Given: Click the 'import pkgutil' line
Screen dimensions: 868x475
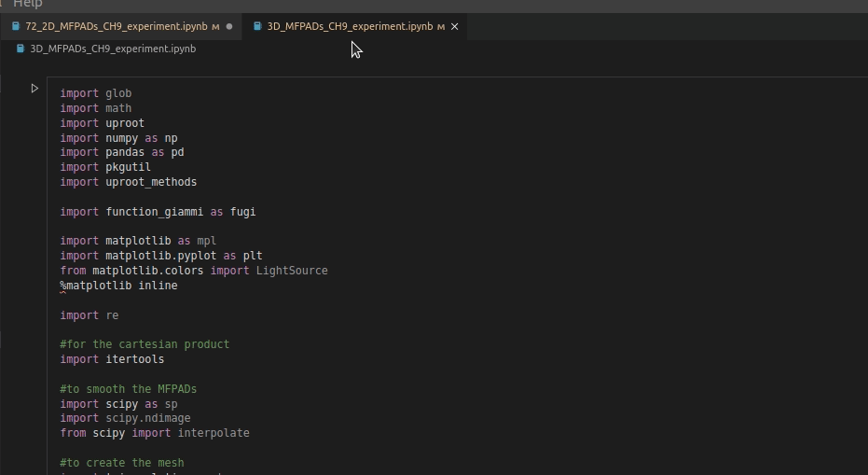Looking at the screenshot, I should point(105,167).
